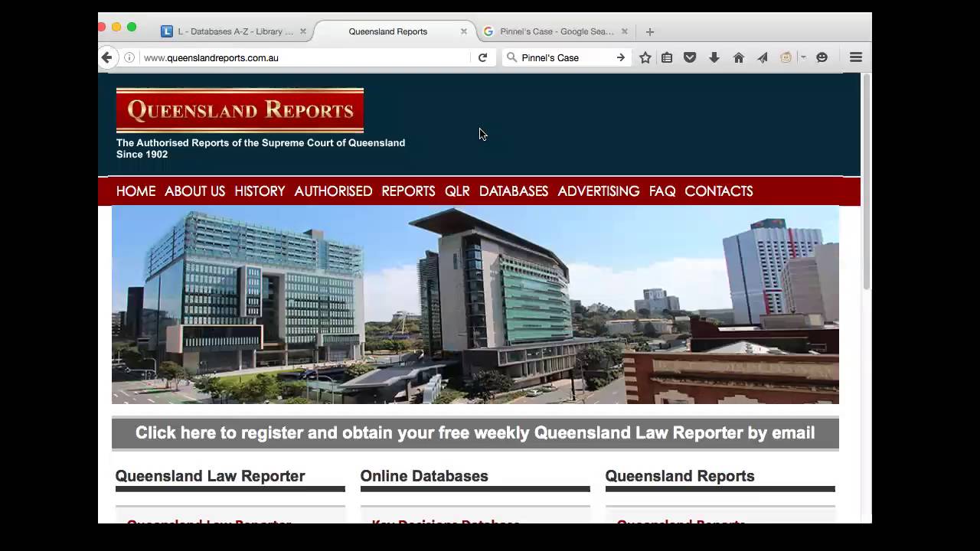This screenshot has width=980, height=551.
Task: Reload the Queensland Reports page
Action: pos(482,57)
